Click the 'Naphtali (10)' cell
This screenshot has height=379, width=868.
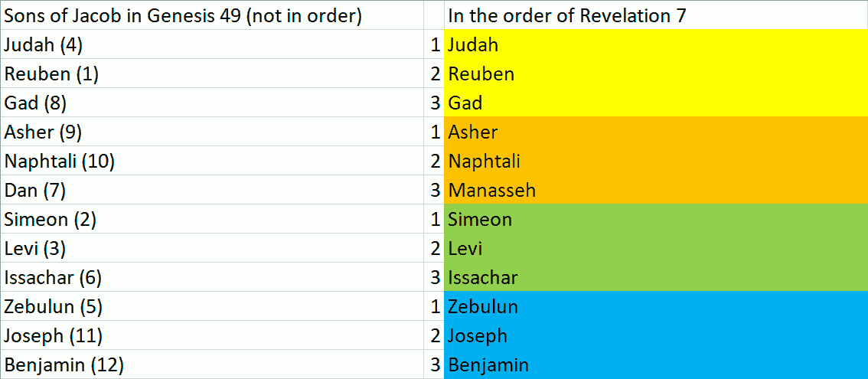pos(60,162)
